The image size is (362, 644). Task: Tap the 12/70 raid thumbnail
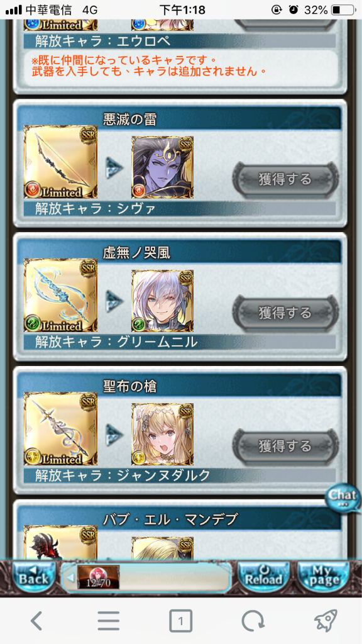point(99,577)
